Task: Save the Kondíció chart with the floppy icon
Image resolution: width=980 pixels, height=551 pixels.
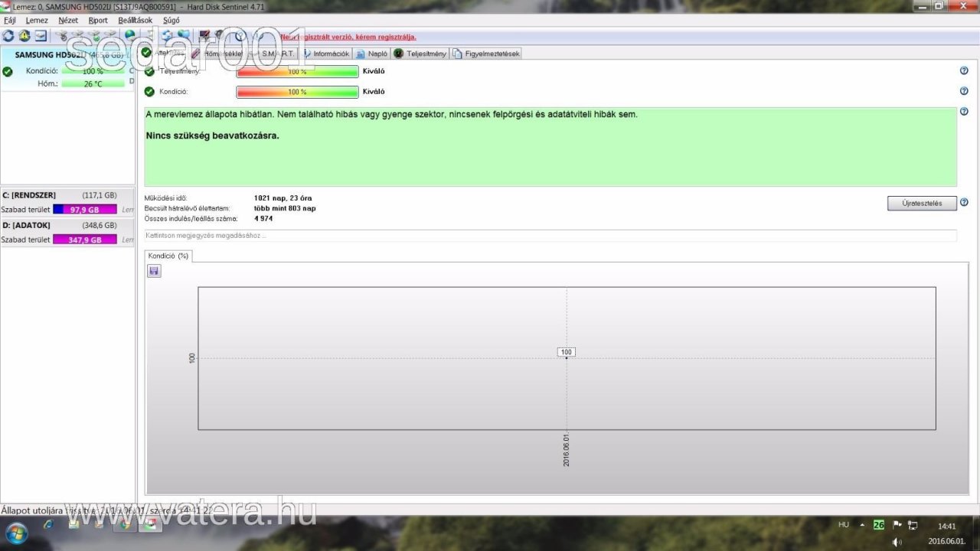Action: pos(154,271)
